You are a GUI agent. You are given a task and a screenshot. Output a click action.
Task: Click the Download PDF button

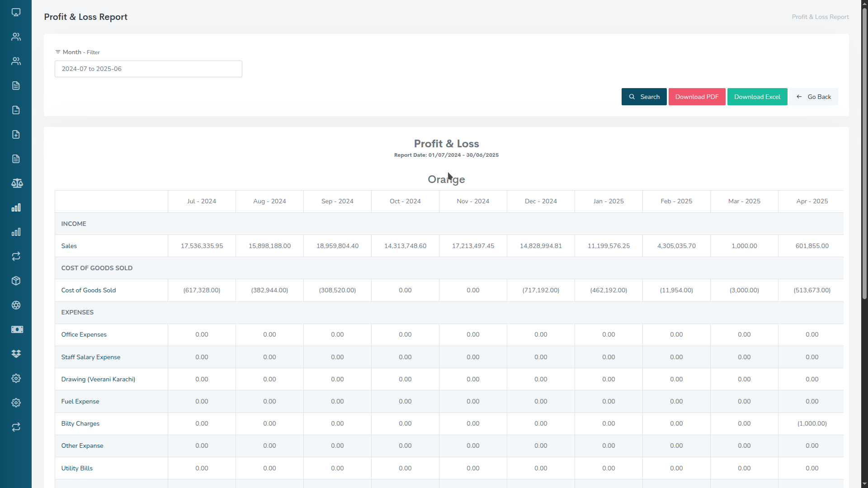697,97
